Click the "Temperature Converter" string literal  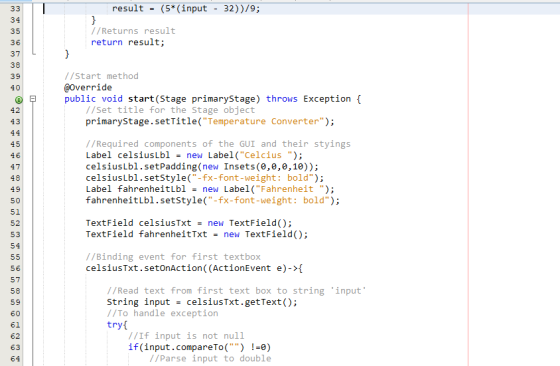pos(263,121)
